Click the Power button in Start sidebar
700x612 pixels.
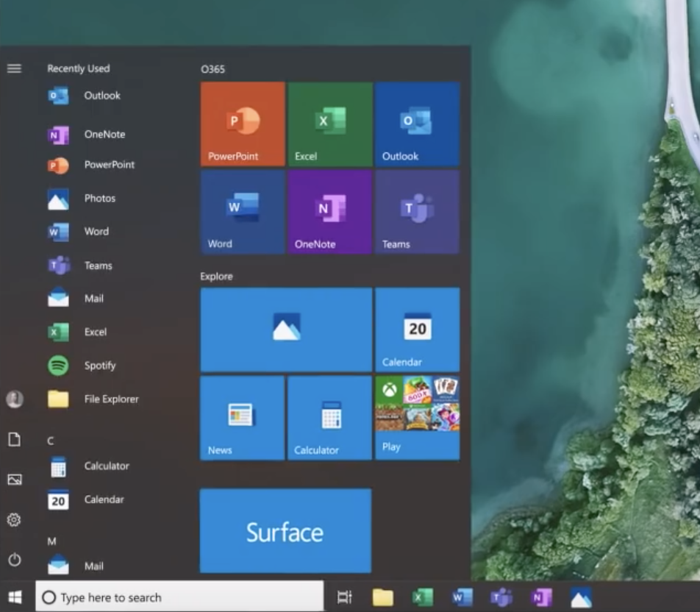pyautogui.click(x=14, y=560)
